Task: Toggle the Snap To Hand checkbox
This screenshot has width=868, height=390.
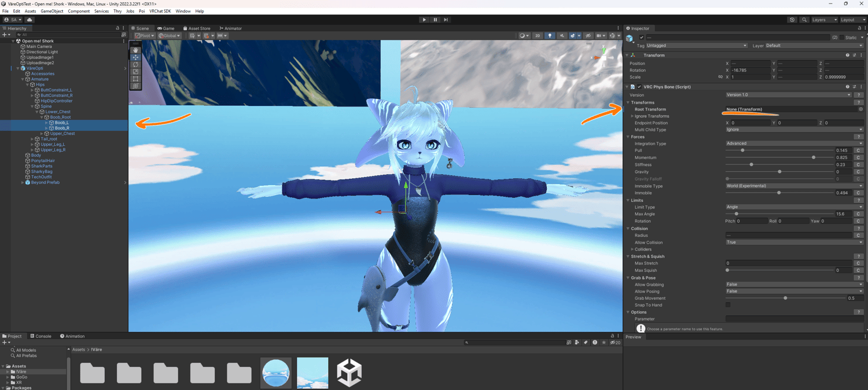Action: tap(728, 305)
